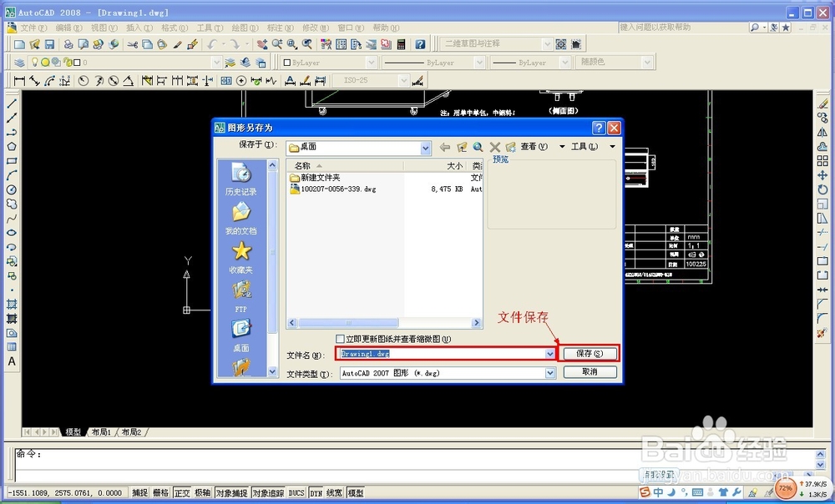Open the 工具 tools arrow in the dialog
Image resolution: width=835 pixels, height=504 pixels.
[612, 146]
